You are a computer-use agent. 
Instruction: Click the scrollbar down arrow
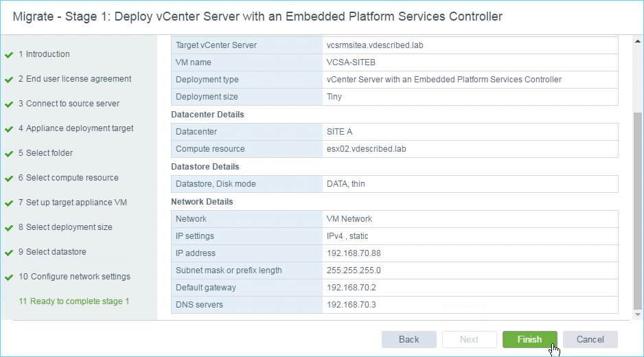tap(637, 314)
